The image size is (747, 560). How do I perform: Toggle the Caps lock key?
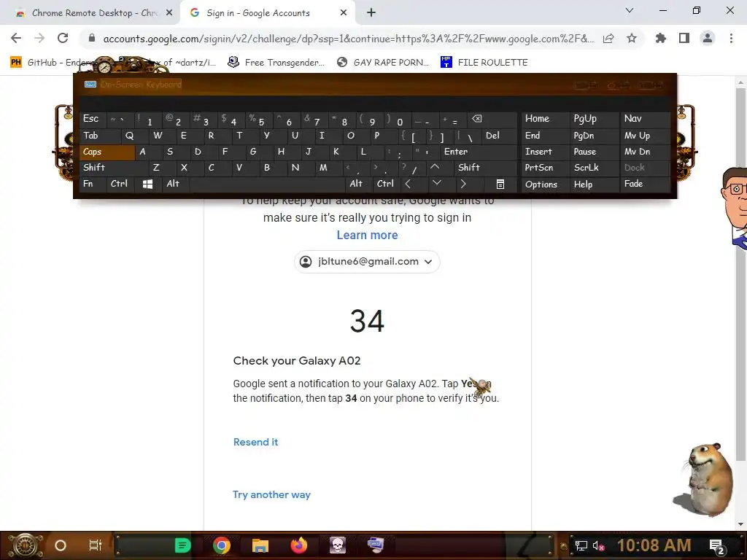107,152
